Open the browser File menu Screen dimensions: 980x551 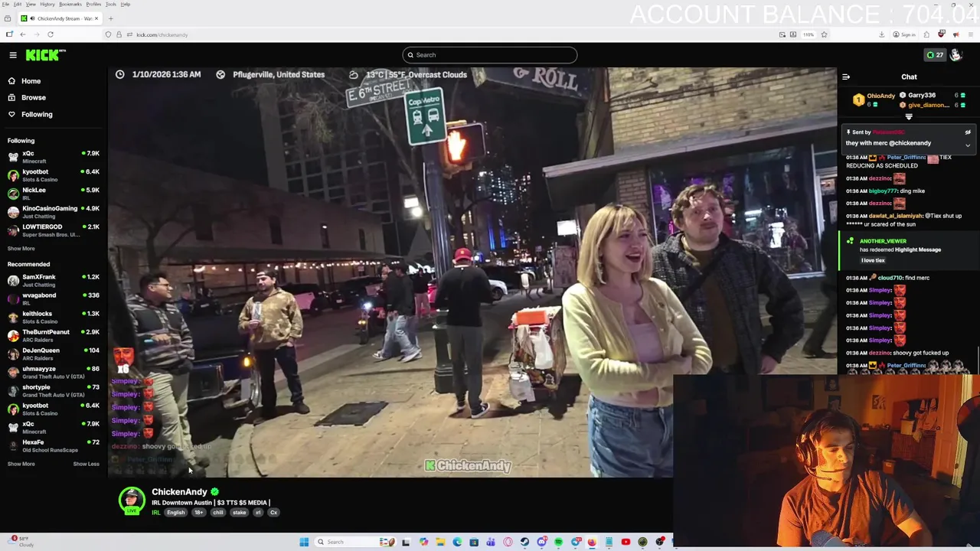5,5
